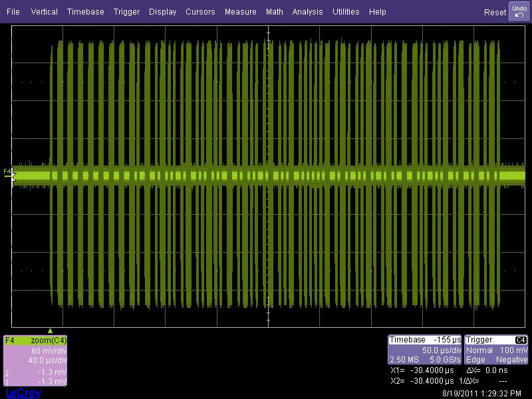Click the C4 trigger source badge

coord(521,340)
